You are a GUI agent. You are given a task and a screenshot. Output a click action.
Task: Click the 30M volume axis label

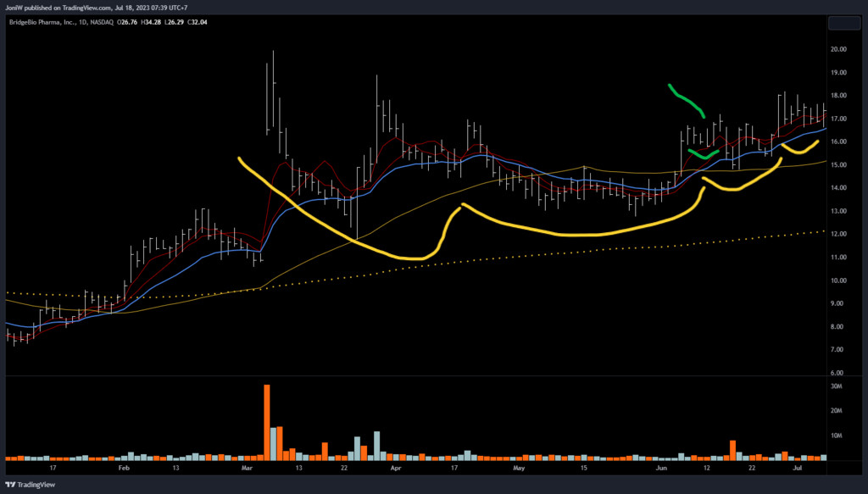point(836,386)
